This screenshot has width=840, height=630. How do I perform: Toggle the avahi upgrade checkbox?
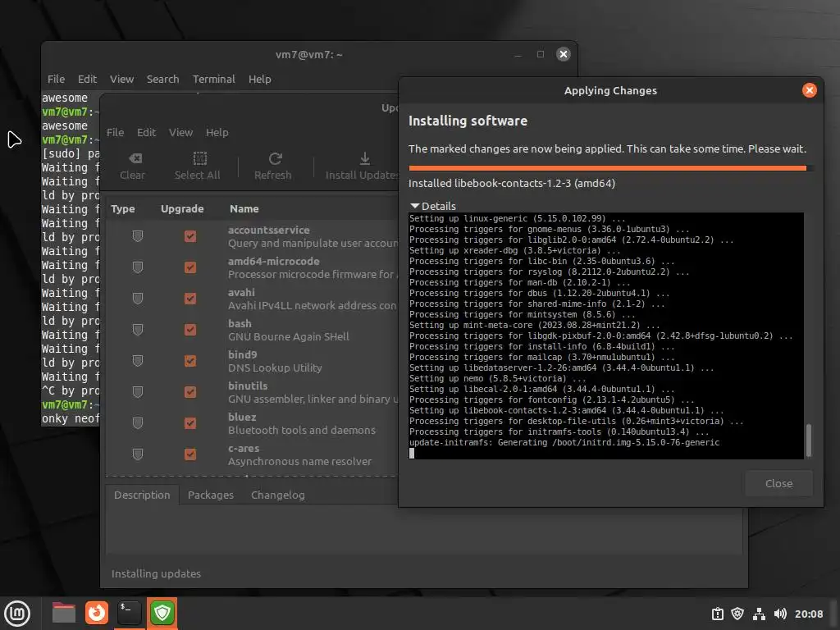click(x=190, y=299)
